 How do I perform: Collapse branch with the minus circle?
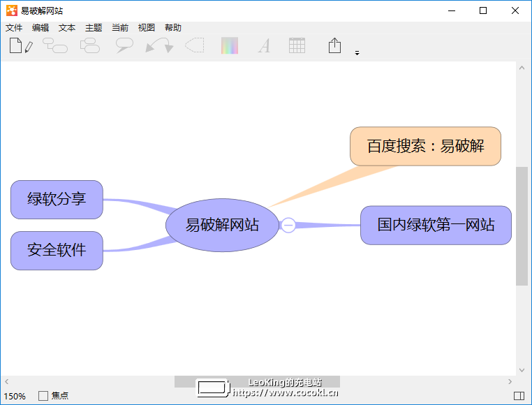(x=288, y=225)
